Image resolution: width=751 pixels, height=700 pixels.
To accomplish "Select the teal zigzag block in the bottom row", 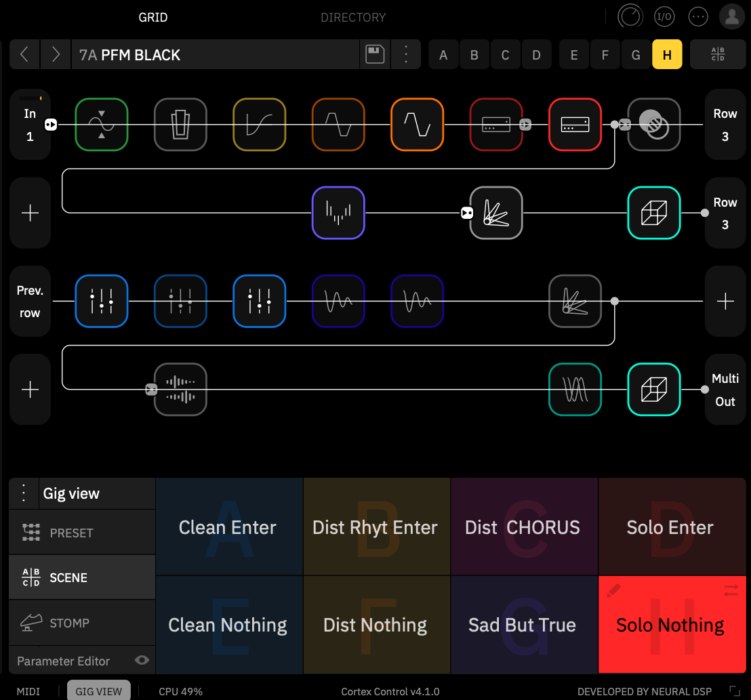I will point(575,389).
